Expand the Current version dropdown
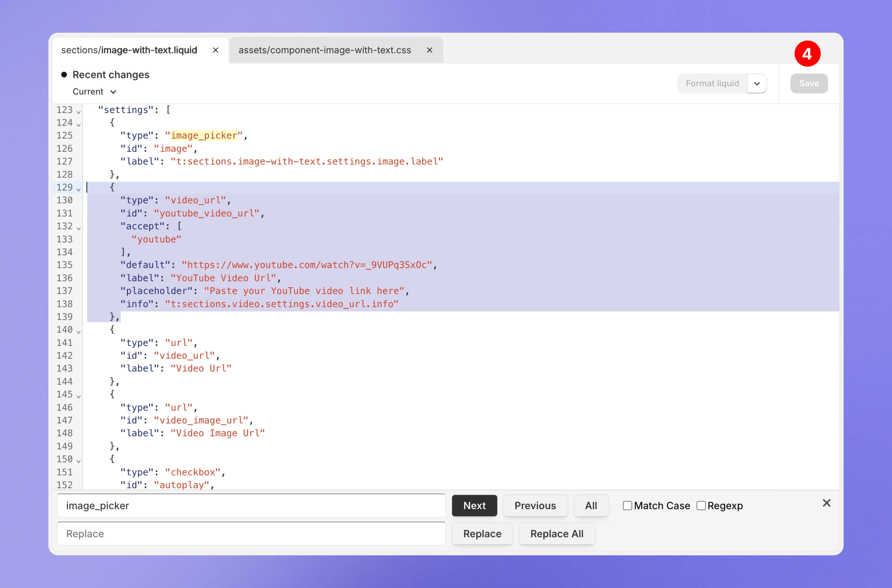This screenshot has height=588, width=892. coord(94,91)
